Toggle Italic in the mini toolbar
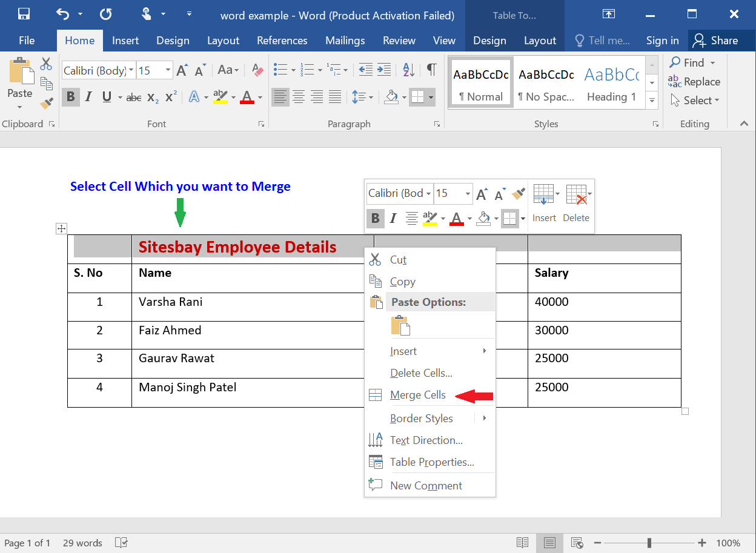This screenshot has height=553, width=756. (x=393, y=218)
